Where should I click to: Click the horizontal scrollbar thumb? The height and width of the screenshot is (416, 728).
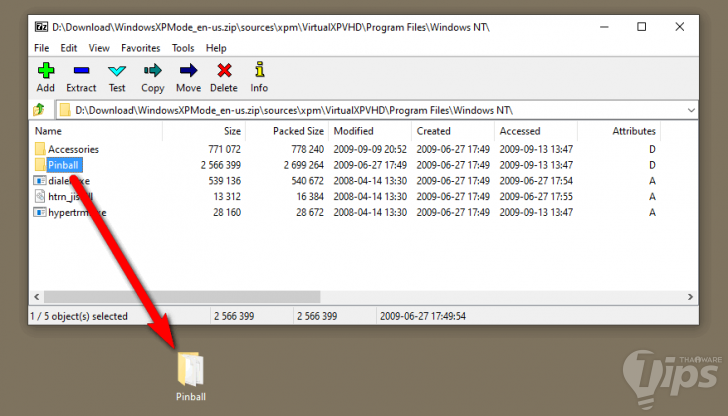point(182,296)
